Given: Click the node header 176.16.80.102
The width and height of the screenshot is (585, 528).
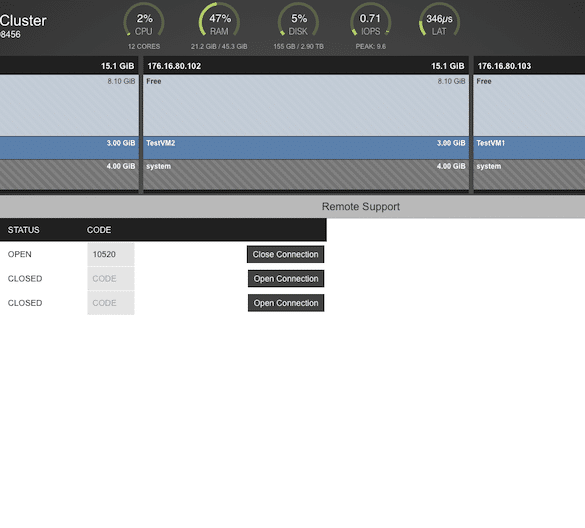Looking at the screenshot, I should 306,66.
